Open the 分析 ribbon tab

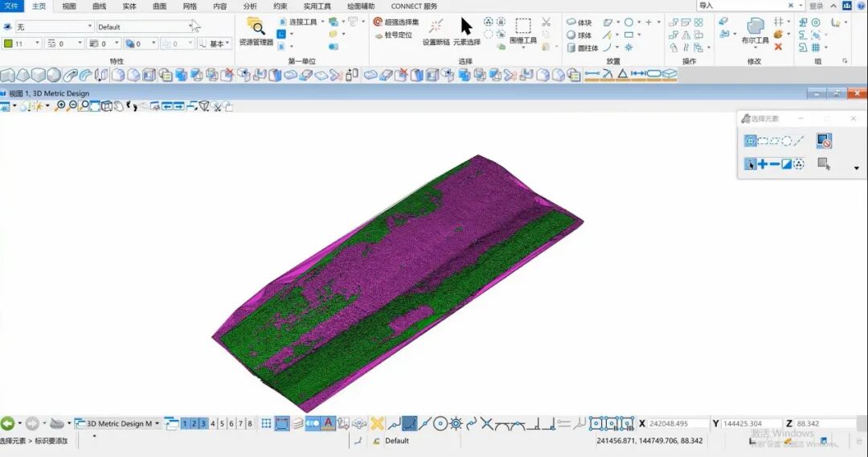pyautogui.click(x=250, y=6)
